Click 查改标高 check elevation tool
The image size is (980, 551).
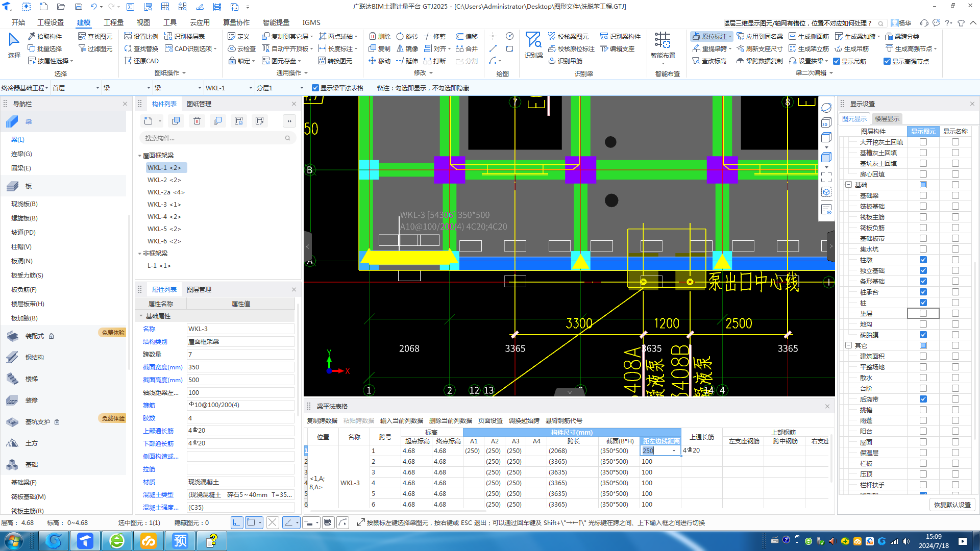coord(709,61)
